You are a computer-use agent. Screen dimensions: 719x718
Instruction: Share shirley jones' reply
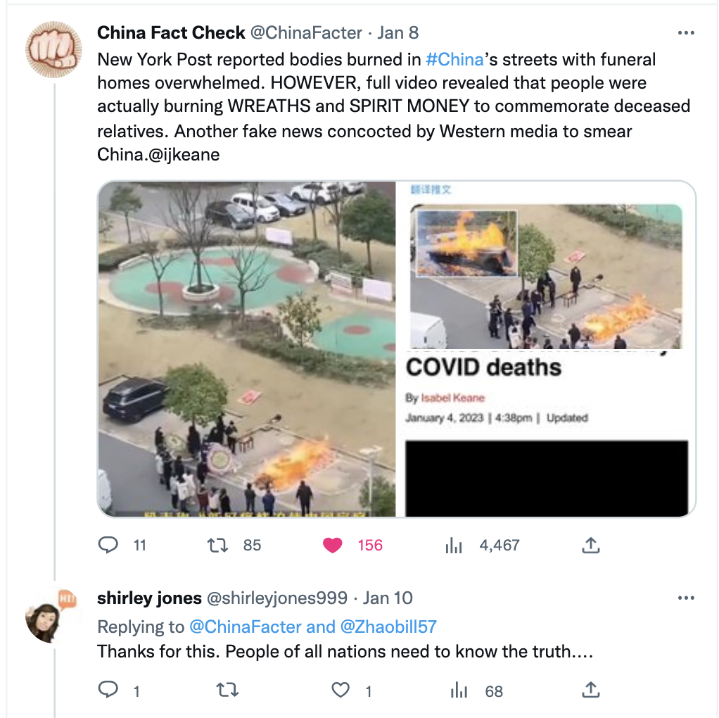tap(591, 690)
